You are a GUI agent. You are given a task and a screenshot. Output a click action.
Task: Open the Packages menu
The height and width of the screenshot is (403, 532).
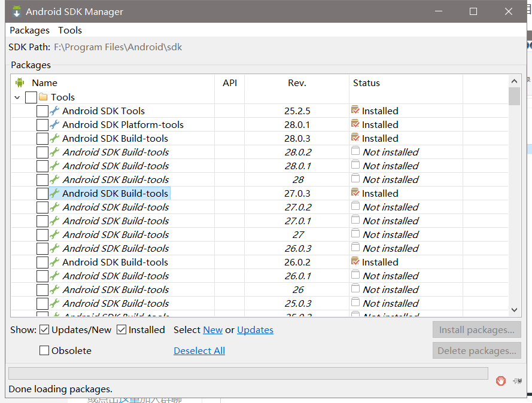tap(29, 30)
